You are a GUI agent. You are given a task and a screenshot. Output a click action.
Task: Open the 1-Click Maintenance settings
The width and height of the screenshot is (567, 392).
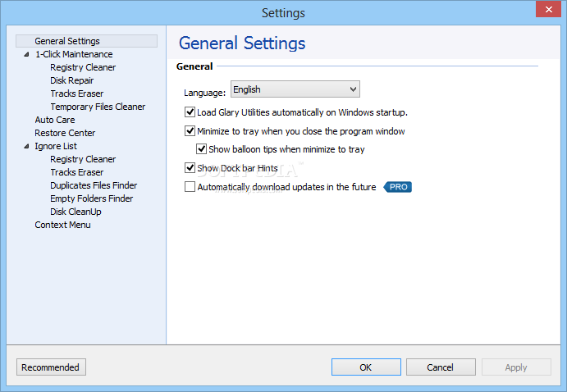74,54
